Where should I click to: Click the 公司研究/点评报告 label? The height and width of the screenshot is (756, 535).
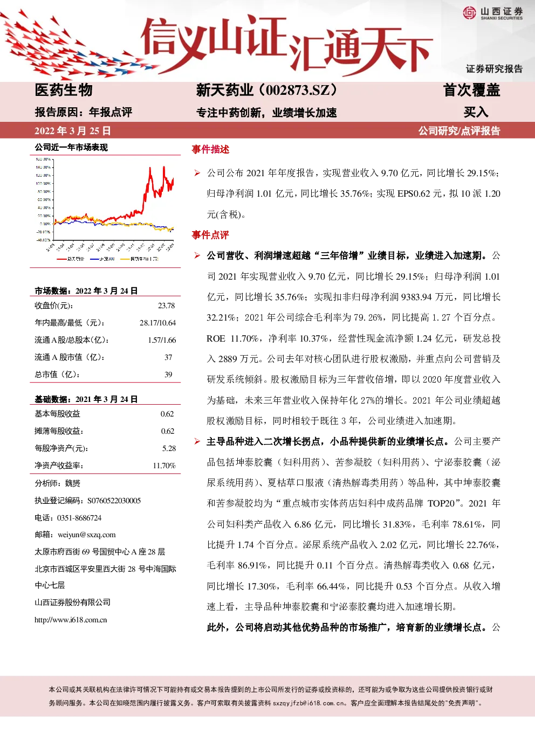[459, 130]
